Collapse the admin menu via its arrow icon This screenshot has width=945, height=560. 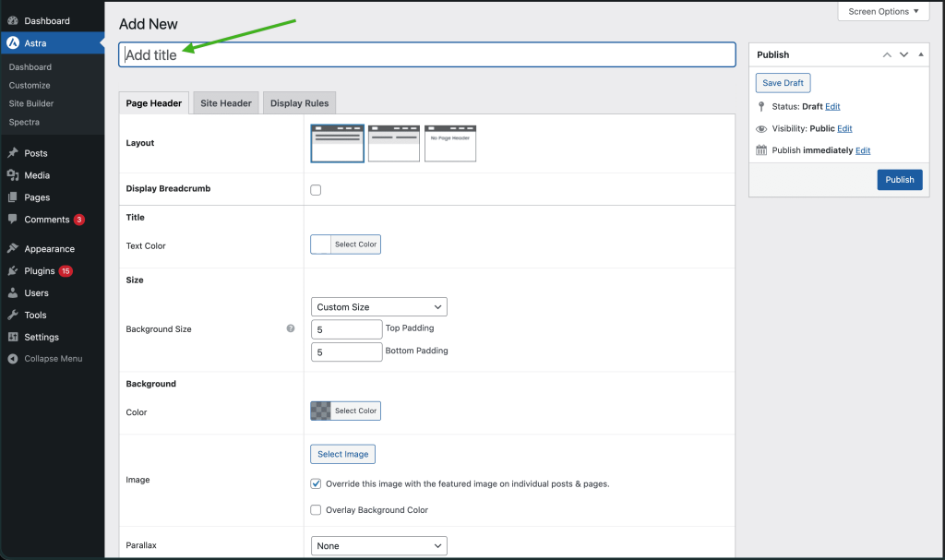click(x=13, y=358)
